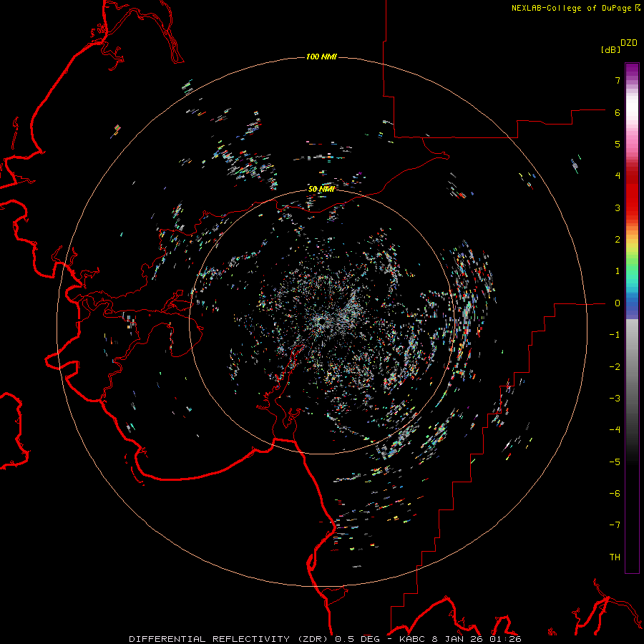Click the 5 value on colorbar
This screenshot has width=644, height=644.
coord(618,144)
